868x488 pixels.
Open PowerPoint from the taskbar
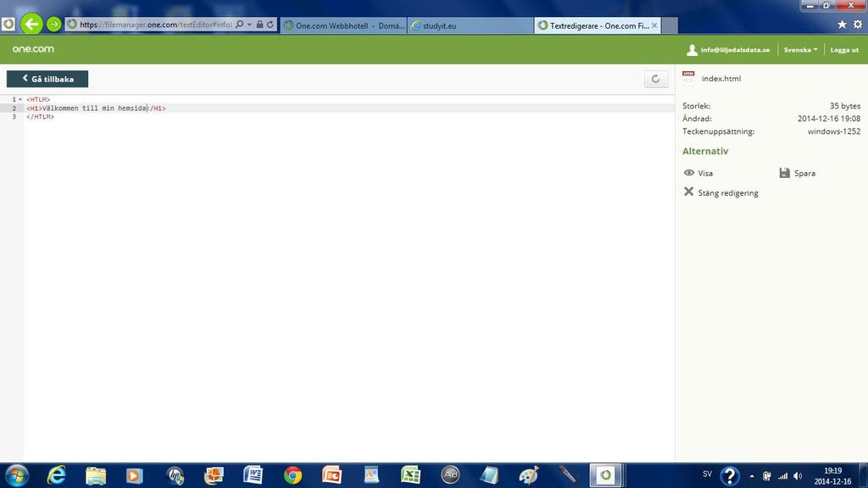[332, 475]
